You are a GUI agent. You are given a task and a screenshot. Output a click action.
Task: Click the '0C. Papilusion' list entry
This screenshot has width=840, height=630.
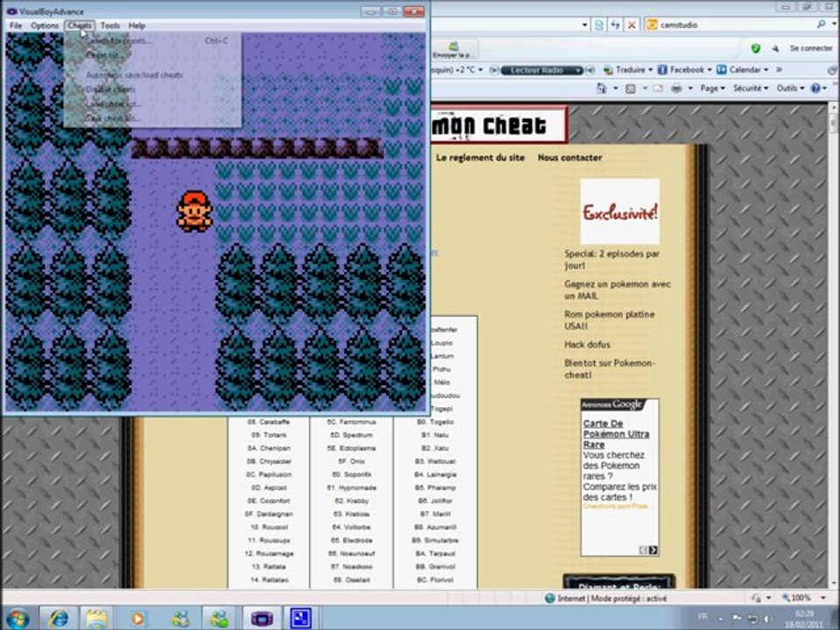coord(269,474)
